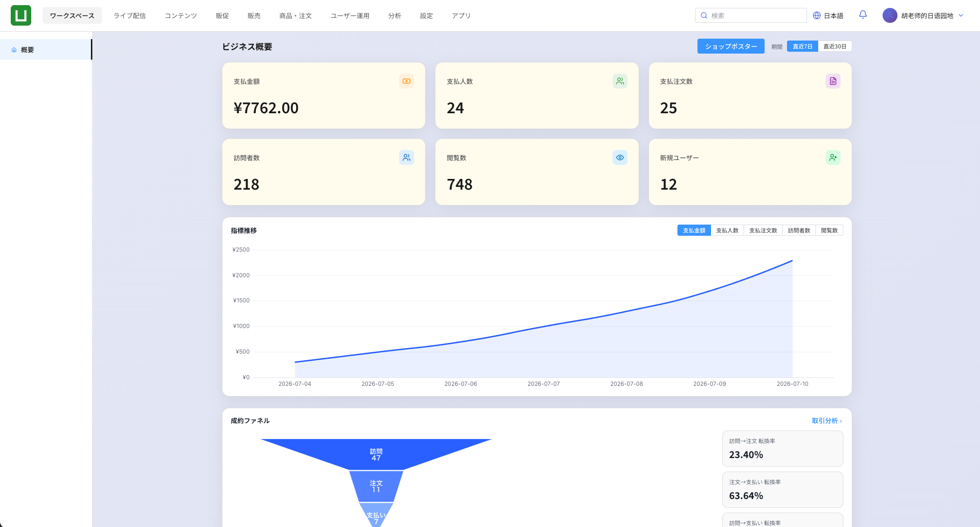
Task: Click the search magnifier icon
Action: click(x=704, y=15)
